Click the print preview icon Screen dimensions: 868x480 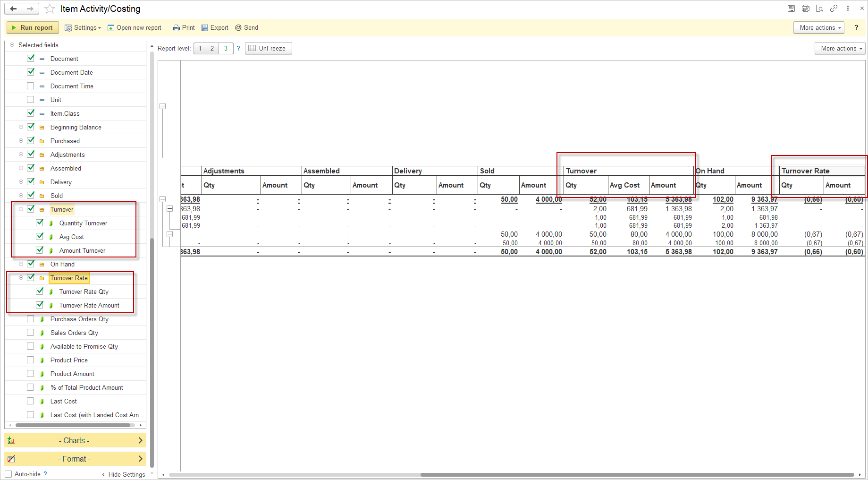coord(819,9)
